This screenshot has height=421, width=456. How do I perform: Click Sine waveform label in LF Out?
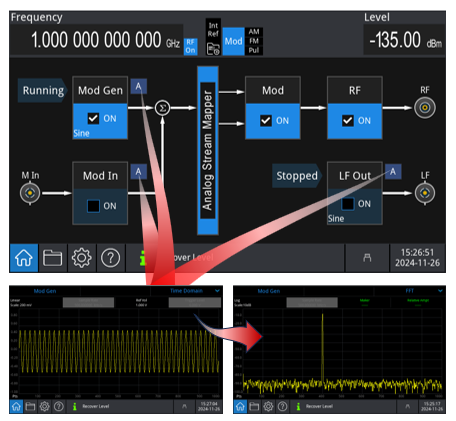[x=336, y=219]
